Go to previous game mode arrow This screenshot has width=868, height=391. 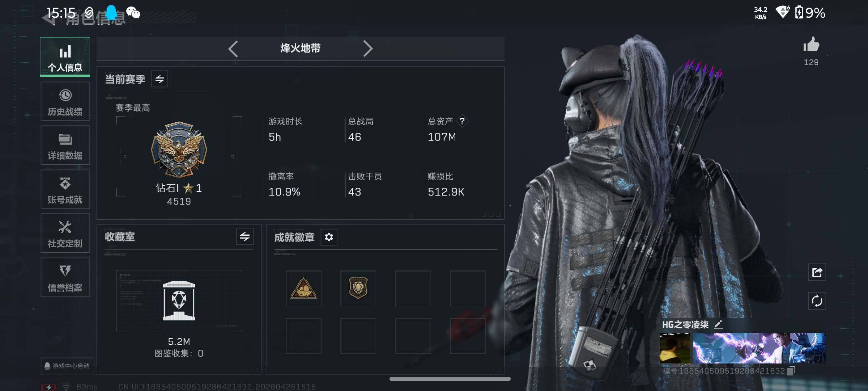(233, 49)
